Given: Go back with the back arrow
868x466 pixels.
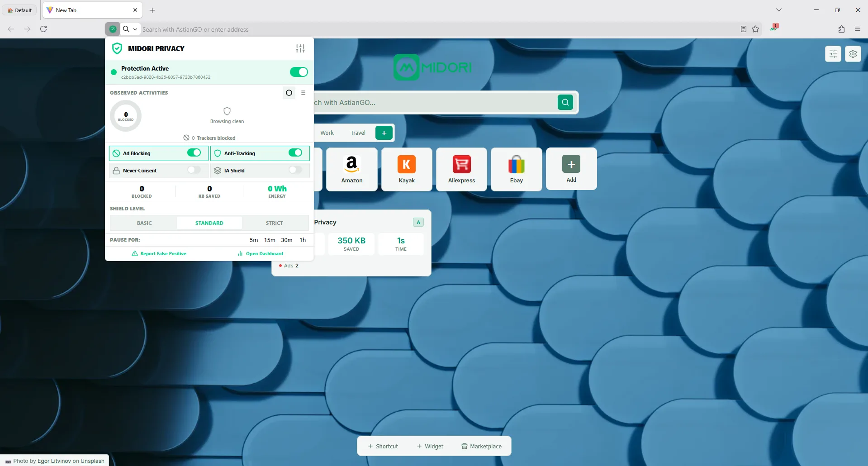Looking at the screenshot, I should [x=11, y=29].
